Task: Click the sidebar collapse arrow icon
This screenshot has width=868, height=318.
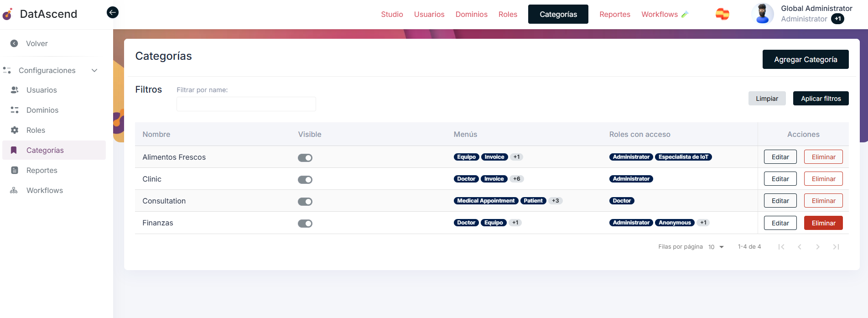Action: click(x=113, y=12)
